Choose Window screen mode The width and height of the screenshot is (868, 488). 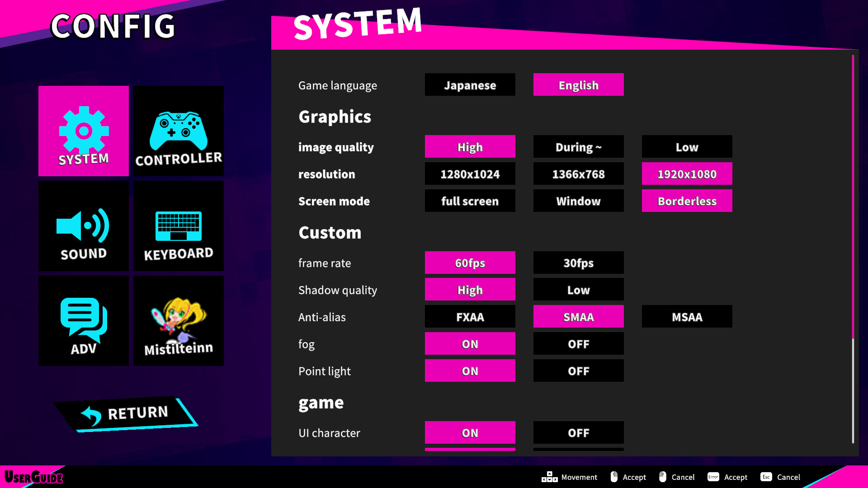(x=579, y=201)
